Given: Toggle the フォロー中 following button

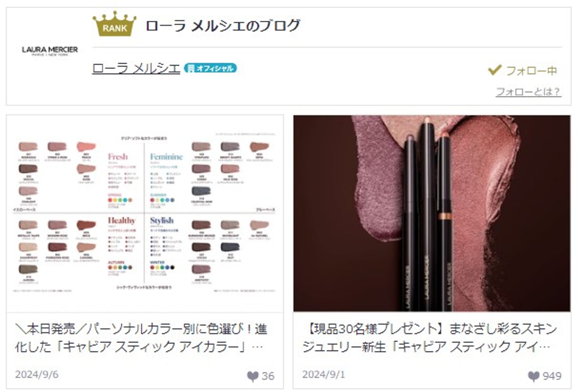Looking at the screenshot, I should click(522, 70).
